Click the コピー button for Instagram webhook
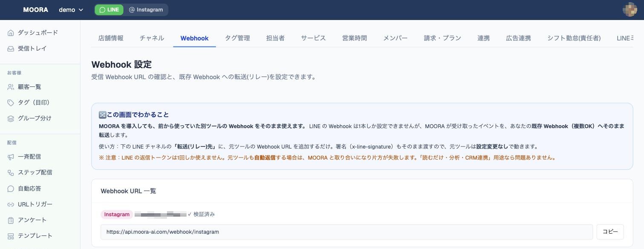The height and width of the screenshot is (249, 644). (x=610, y=232)
